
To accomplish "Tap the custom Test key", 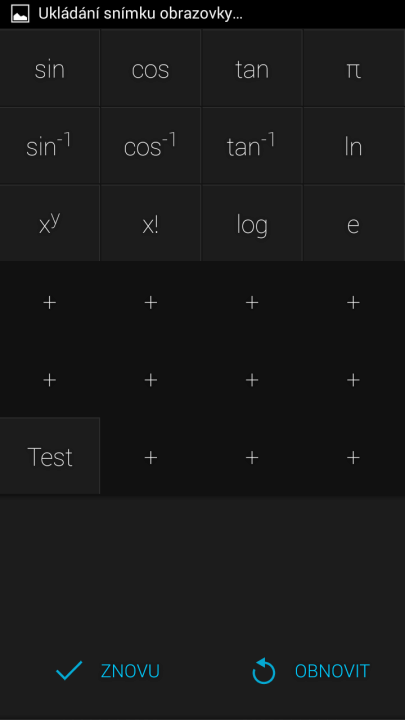I will tap(50, 456).
